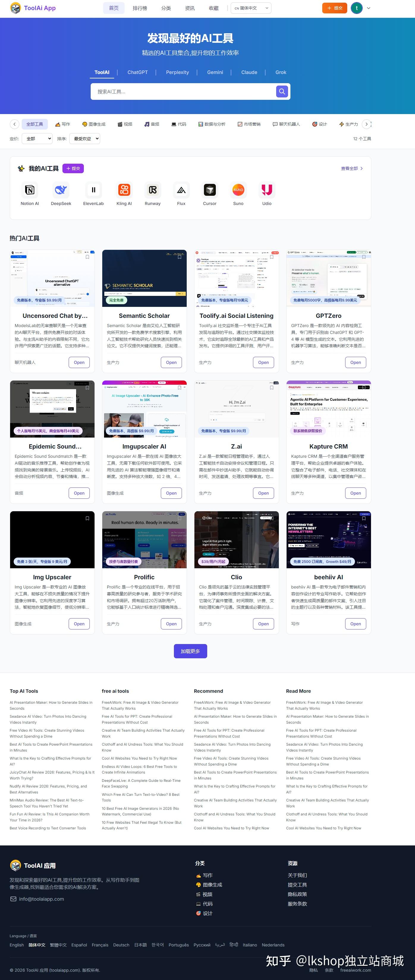Image resolution: width=415 pixels, height=980 pixels.
Task: Click the orange 提交 button in header
Action: click(335, 8)
